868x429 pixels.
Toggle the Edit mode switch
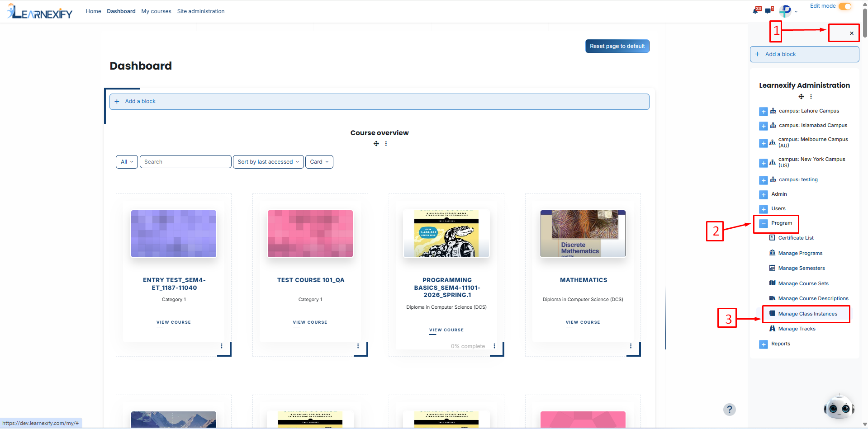(845, 6)
